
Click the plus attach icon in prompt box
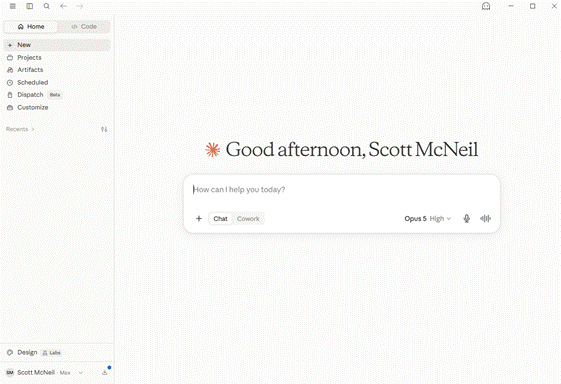(199, 219)
